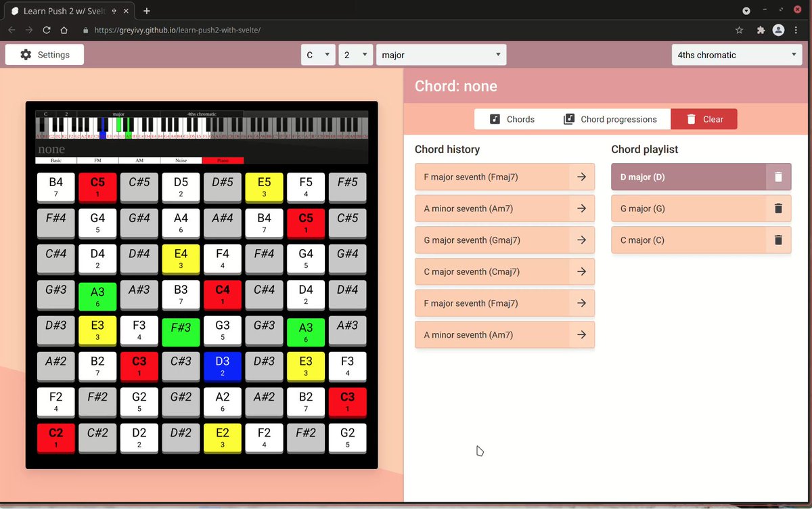This screenshot has height=509, width=812.
Task: Open the octave dropdown showing 2
Action: (356, 55)
